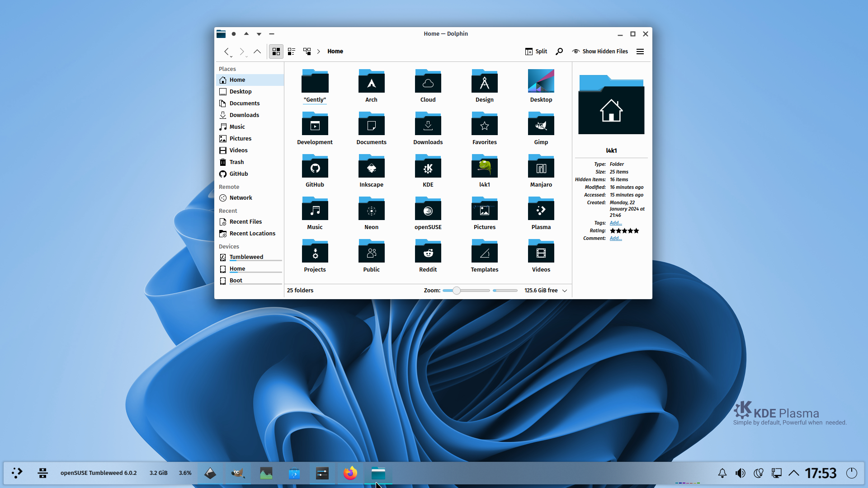Open the Development folder

click(315, 128)
